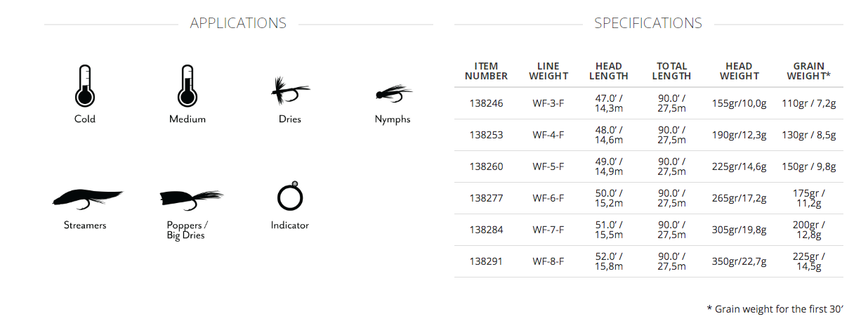
Task: Click the Head Length column header
Action: (608, 71)
